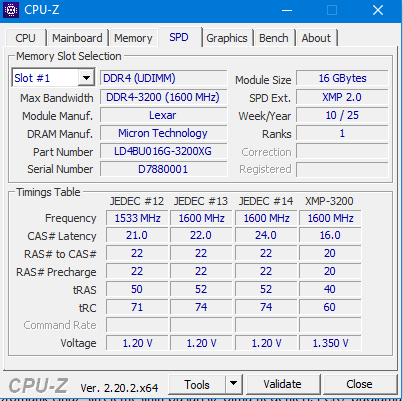Click the Module Manuf. value Lexar
Viewport: 403px width, 401px height.
164,115
